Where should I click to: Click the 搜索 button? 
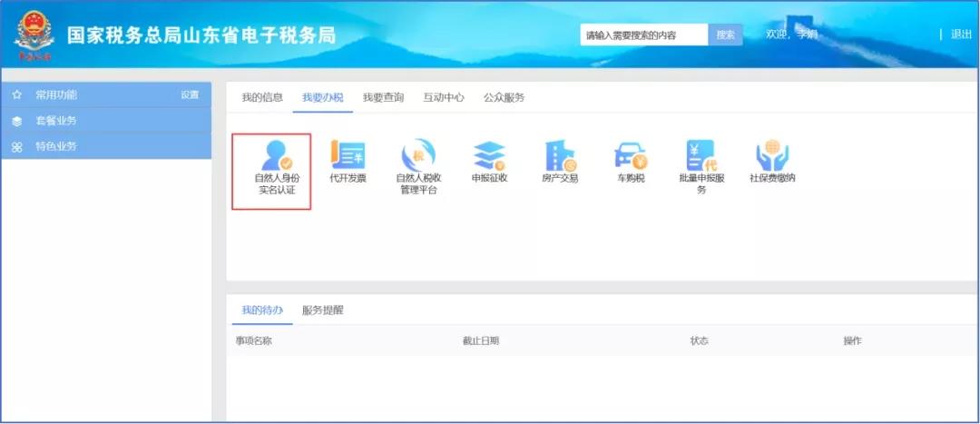point(726,35)
